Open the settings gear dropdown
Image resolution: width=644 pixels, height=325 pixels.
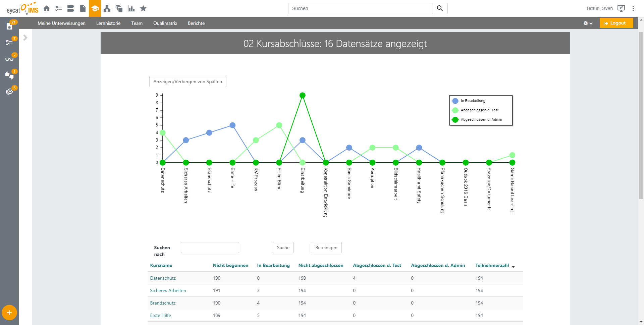click(x=588, y=23)
